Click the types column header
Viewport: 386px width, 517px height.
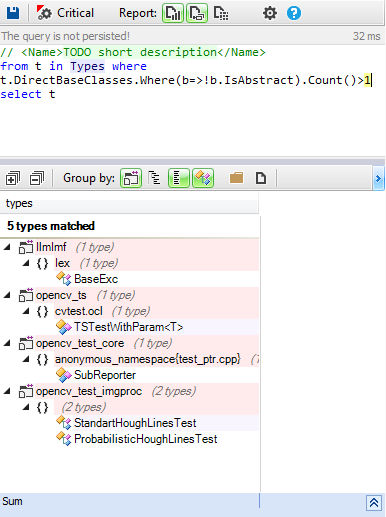[x=129, y=203]
